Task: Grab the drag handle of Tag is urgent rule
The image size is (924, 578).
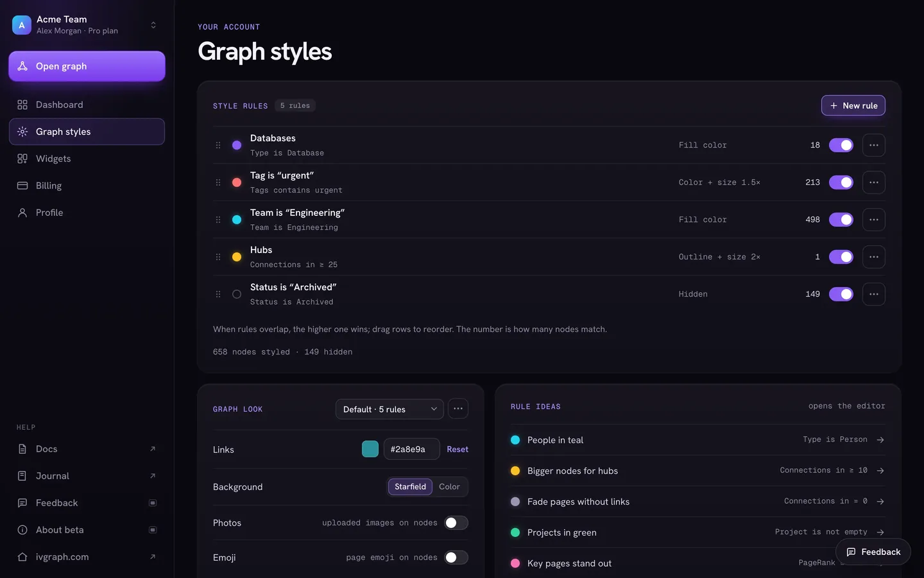Action: tap(218, 182)
